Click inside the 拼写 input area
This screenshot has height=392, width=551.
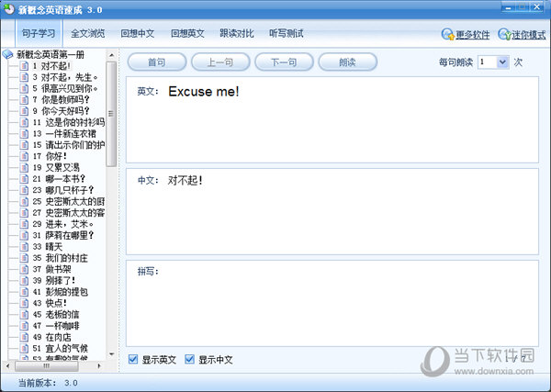point(332,304)
